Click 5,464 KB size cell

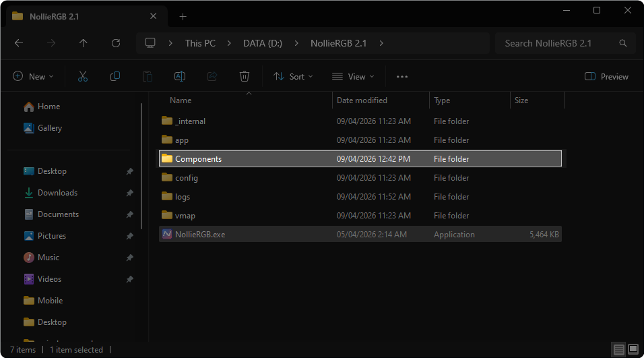(544, 234)
